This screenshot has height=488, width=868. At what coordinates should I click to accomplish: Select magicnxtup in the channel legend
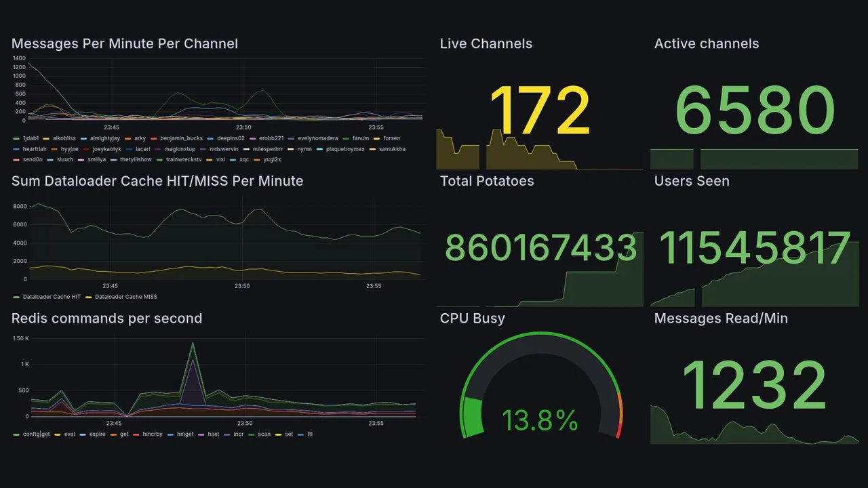[x=180, y=149]
